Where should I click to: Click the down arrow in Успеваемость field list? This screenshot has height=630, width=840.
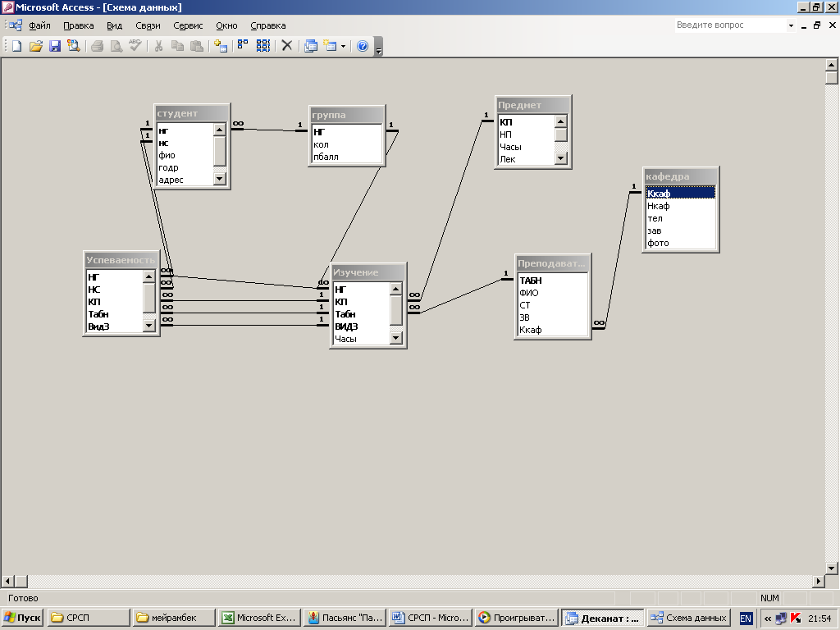tap(149, 325)
